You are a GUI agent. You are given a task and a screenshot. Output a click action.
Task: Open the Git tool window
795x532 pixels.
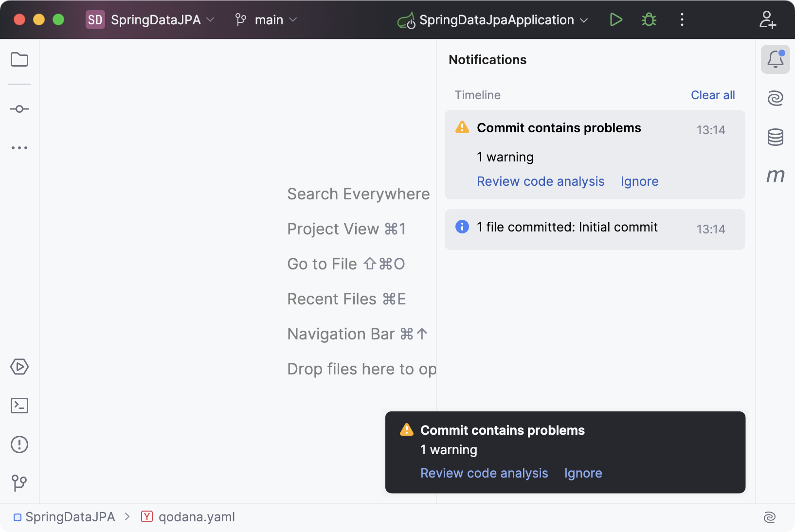19,483
